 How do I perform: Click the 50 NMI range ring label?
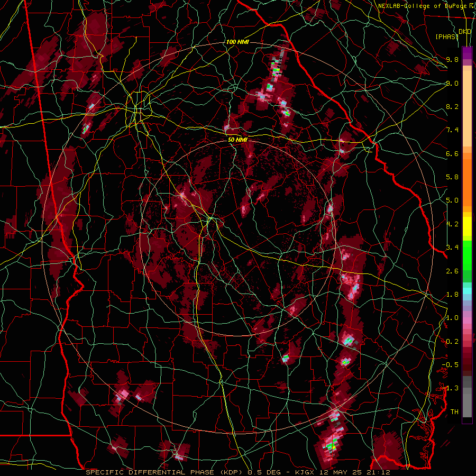point(237,140)
